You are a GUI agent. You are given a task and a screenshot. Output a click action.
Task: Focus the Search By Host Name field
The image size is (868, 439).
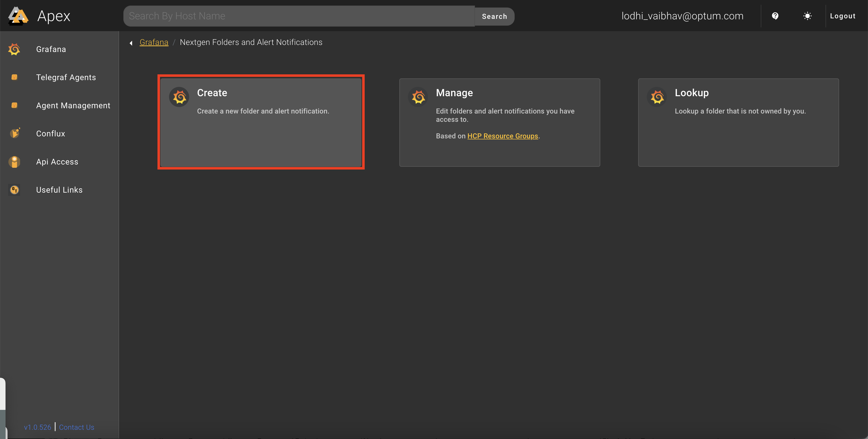[299, 16]
